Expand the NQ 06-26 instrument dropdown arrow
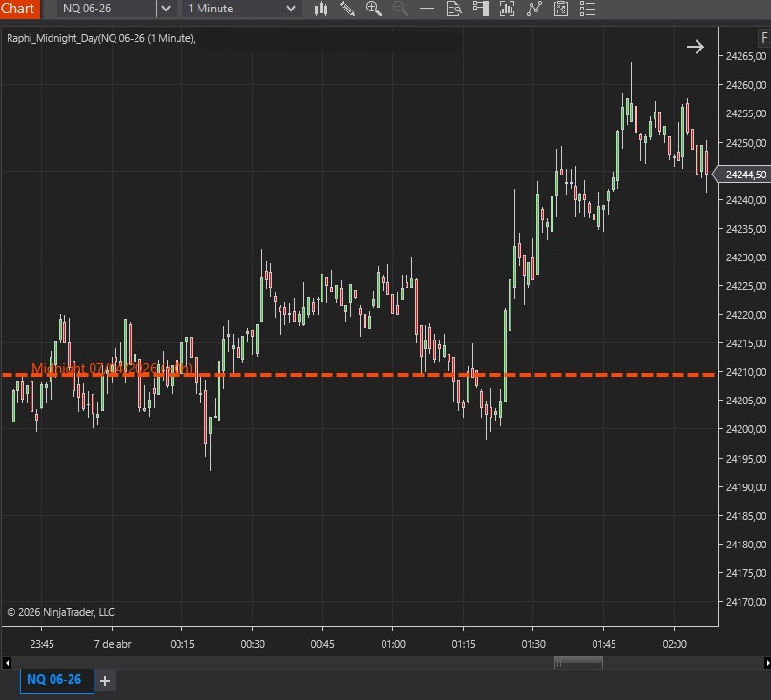This screenshot has height=700, width=771. (166, 9)
